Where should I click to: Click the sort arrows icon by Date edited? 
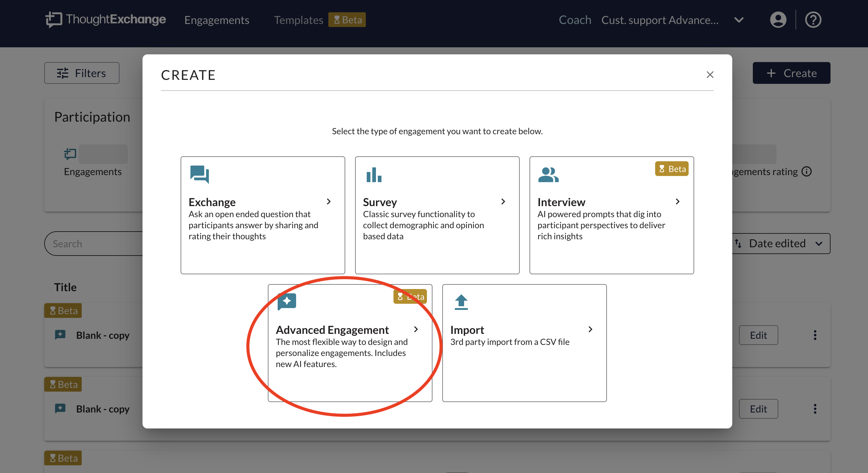click(738, 243)
